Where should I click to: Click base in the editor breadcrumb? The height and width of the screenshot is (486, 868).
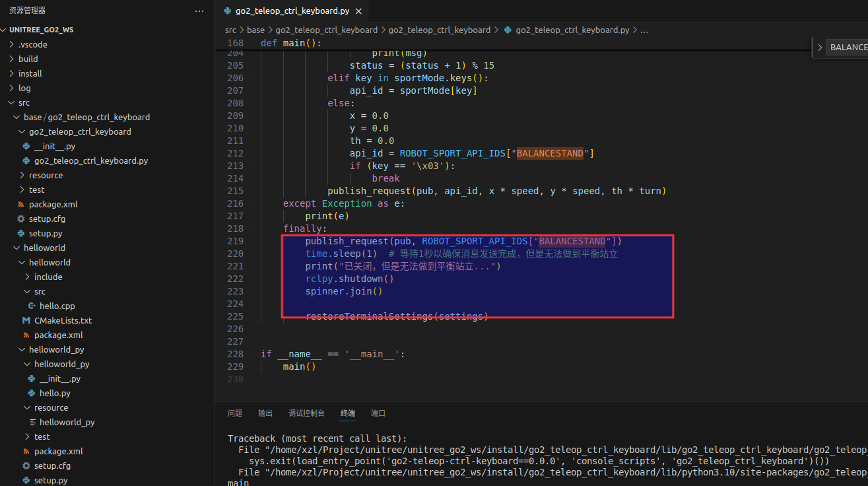[x=255, y=30]
